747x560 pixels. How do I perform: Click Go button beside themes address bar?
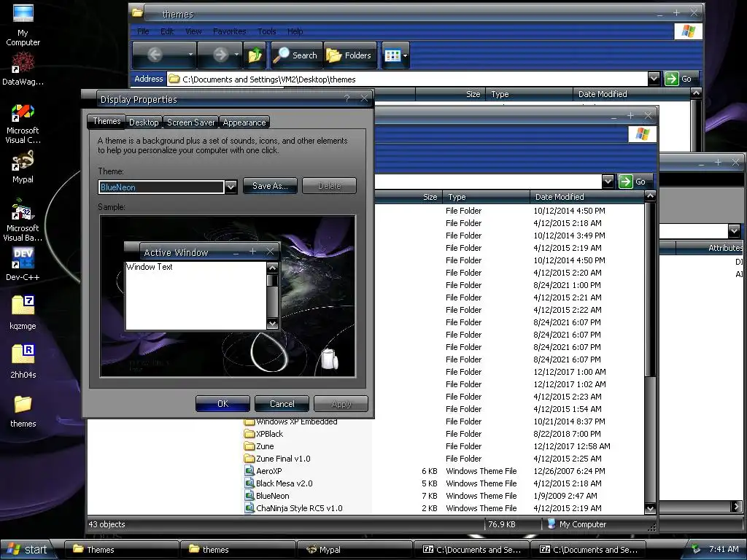tap(682, 79)
